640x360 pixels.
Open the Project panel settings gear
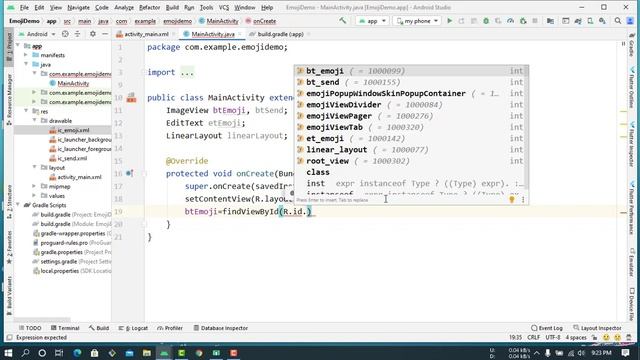[93, 34]
